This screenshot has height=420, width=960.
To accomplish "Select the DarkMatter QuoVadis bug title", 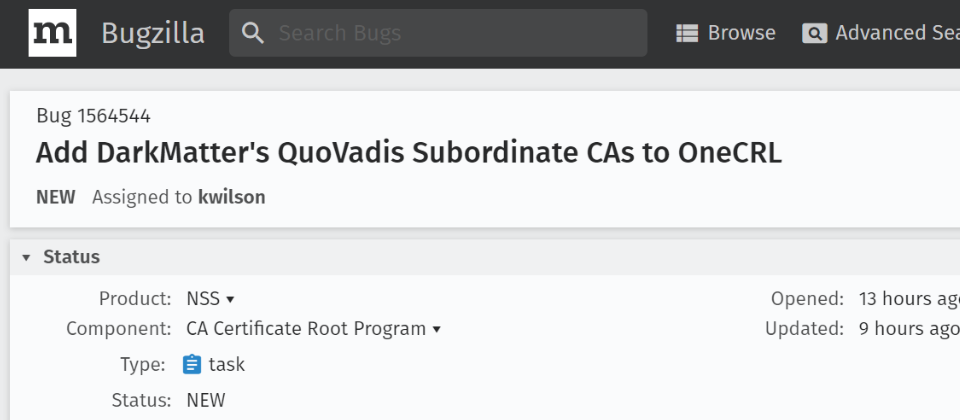I will 408,153.
